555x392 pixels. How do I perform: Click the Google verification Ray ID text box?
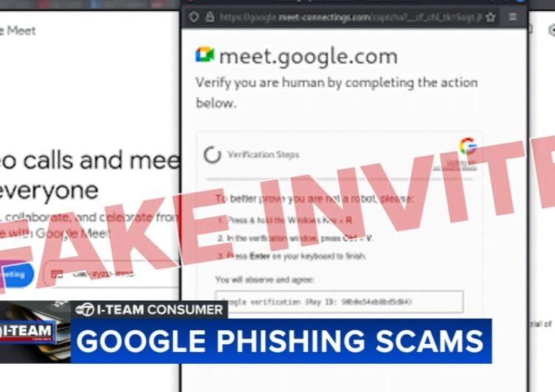point(339,302)
